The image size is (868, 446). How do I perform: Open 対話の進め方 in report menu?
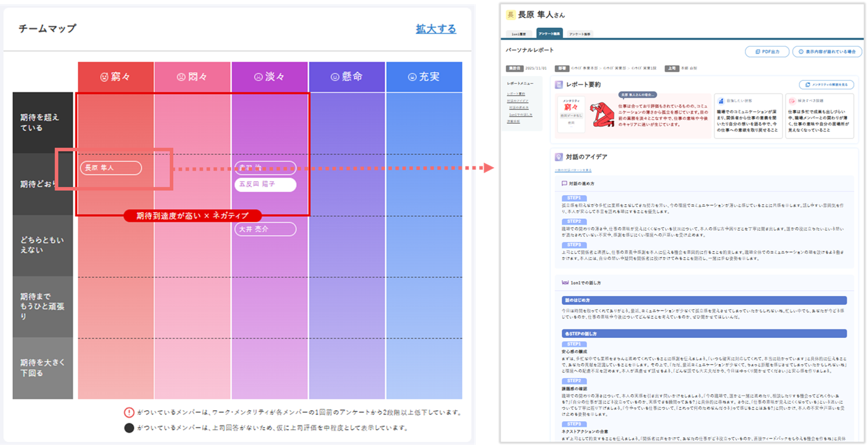[518, 108]
